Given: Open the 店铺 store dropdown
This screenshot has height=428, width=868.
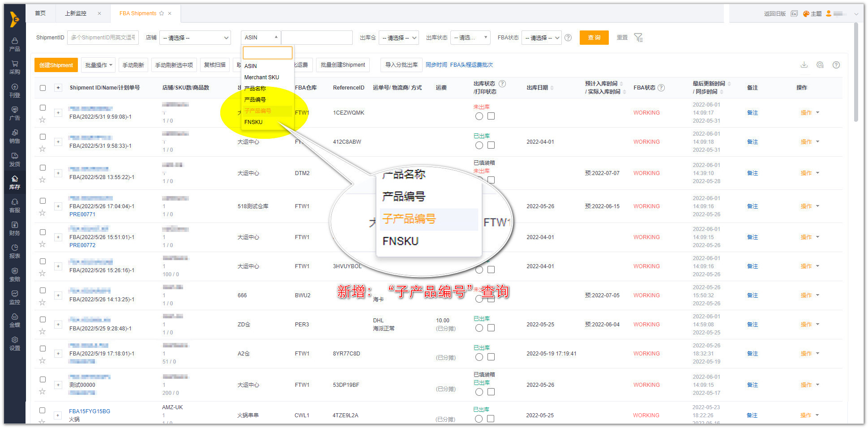Looking at the screenshot, I should coord(195,38).
